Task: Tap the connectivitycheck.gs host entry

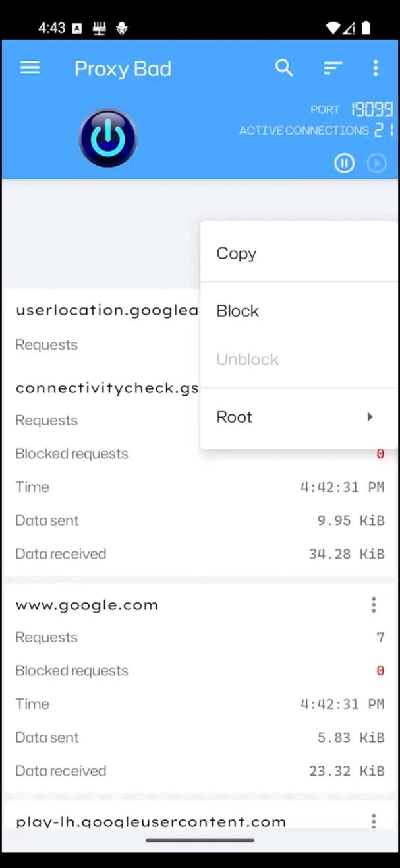Action: (107, 388)
